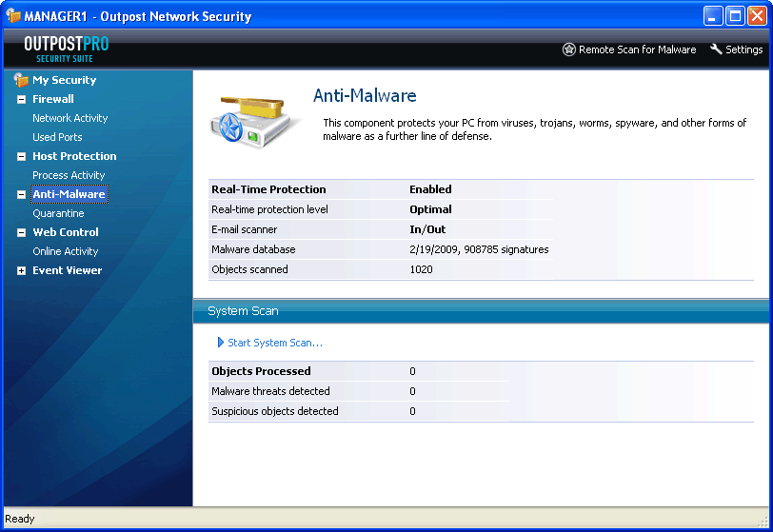The image size is (773, 532).
Task: Click the Anti-Malware description paragraph
Action: coord(534,129)
